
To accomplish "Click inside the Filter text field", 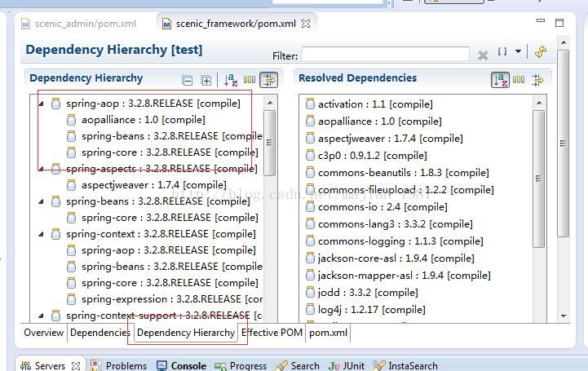I will (386, 54).
